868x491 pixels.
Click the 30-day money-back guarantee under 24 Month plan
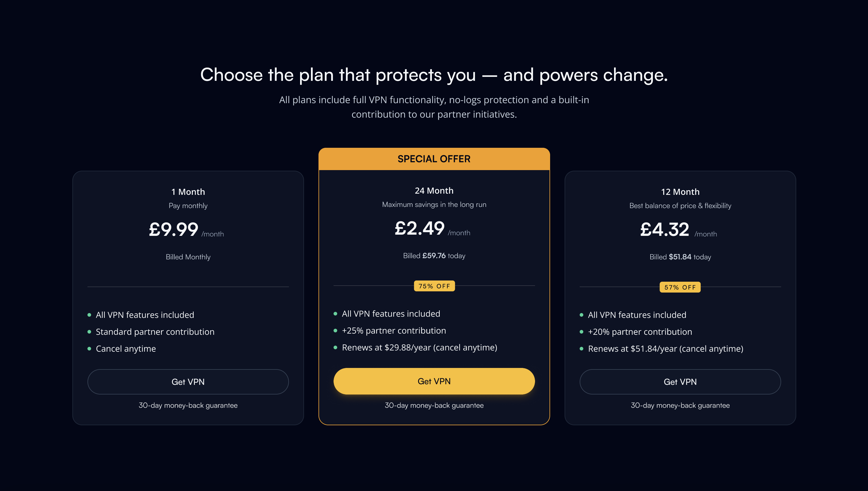click(434, 405)
